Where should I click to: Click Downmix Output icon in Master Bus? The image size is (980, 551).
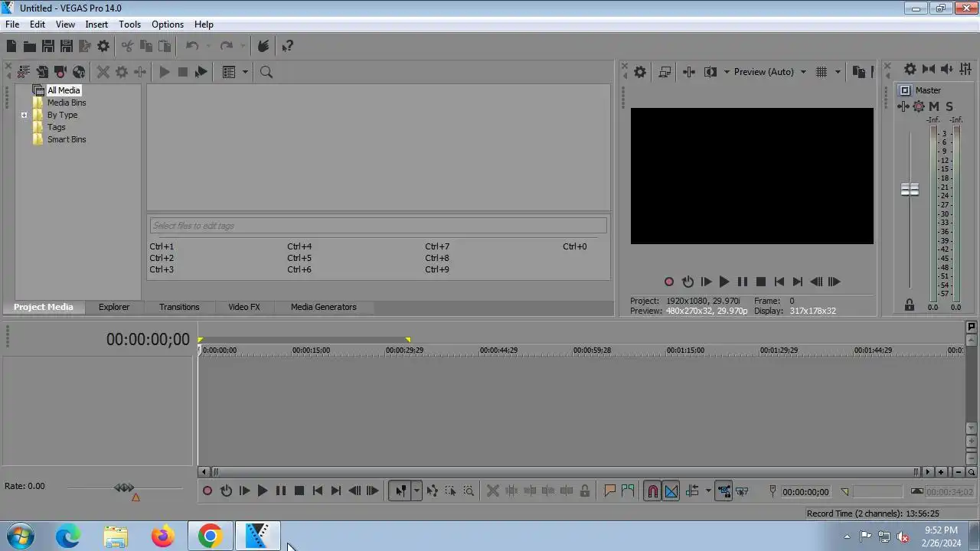(928, 69)
